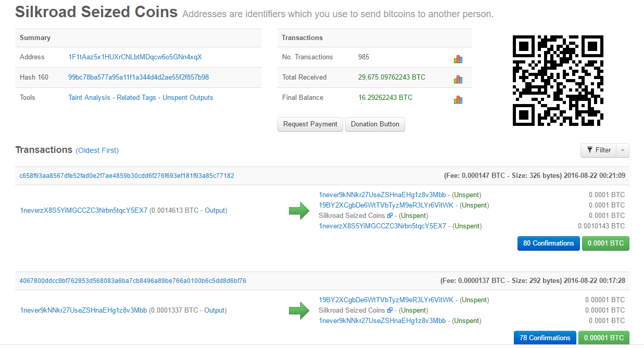Image resolution: width=644 pixels, height=348 pixels.
Task: Click the chart icon next to Total Received
Action: point(458,79)
